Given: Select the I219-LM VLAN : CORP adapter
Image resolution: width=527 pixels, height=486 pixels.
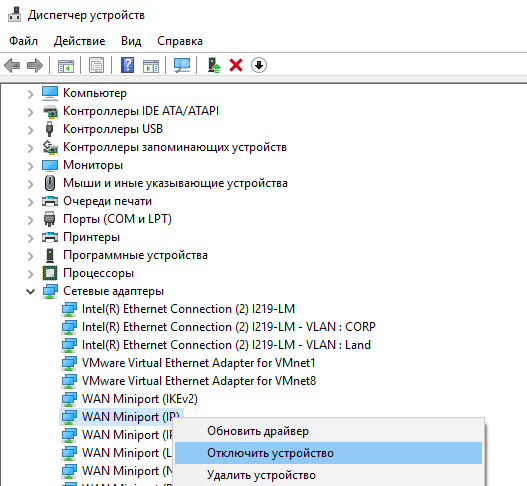Looking at the screenshot, I should tap(229, 327).
